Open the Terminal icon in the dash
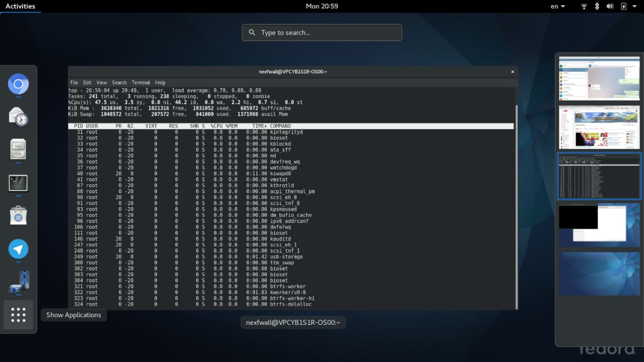 point(18,183)
